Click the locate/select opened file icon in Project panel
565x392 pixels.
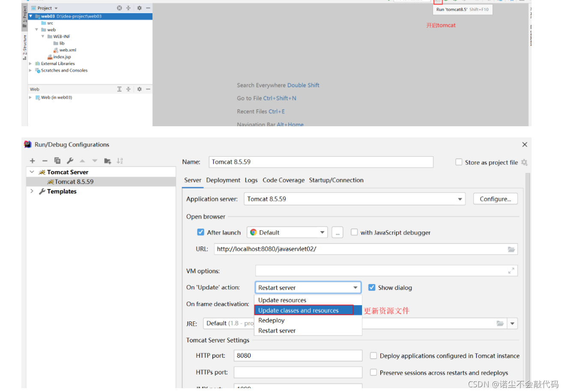[x=120, y=8]
